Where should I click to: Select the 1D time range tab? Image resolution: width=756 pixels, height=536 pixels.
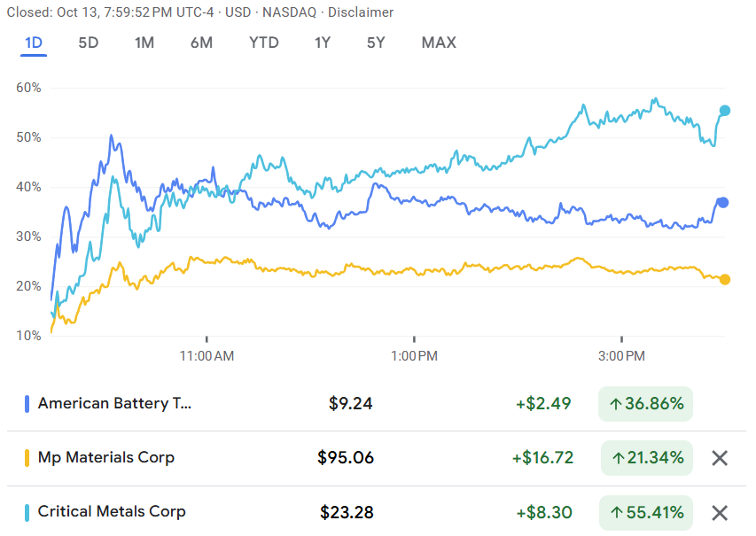pos(34,43)
